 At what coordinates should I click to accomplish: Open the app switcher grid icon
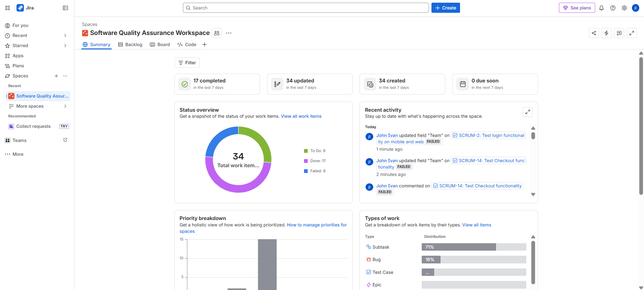(x=7, y=8)
